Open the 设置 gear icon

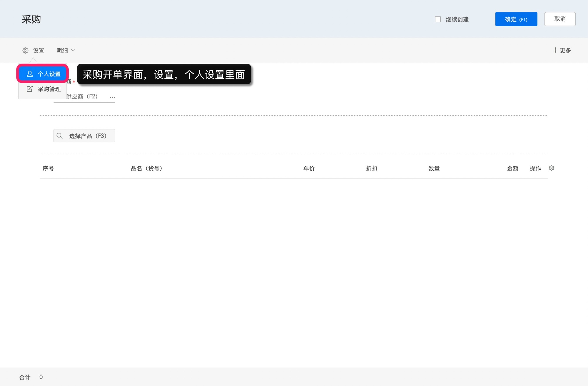pos(25,51)
